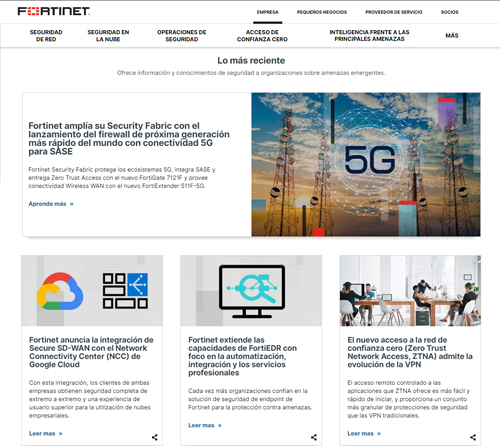Open the office meeting photo card

tap(410, 290)
